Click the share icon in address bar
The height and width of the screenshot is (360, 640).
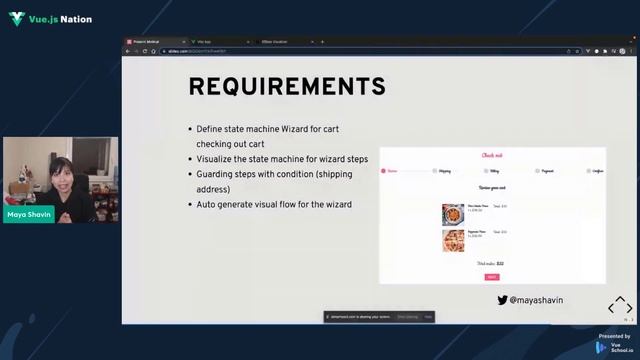pos(569,51)
